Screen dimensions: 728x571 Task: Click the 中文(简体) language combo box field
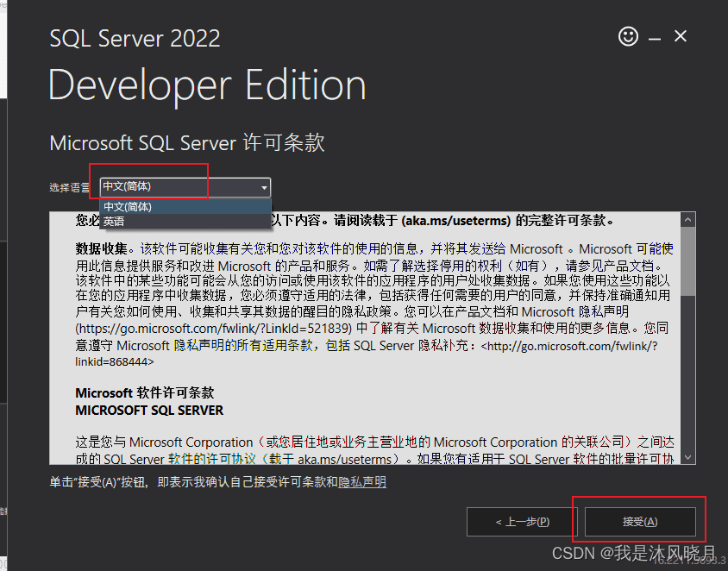185,187
